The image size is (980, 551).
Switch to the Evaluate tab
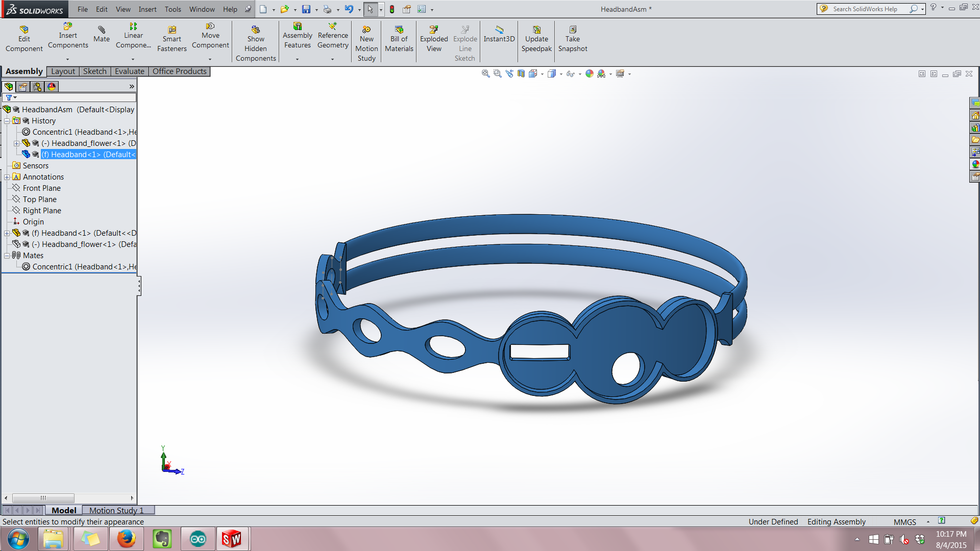click(x=129, y=71)
